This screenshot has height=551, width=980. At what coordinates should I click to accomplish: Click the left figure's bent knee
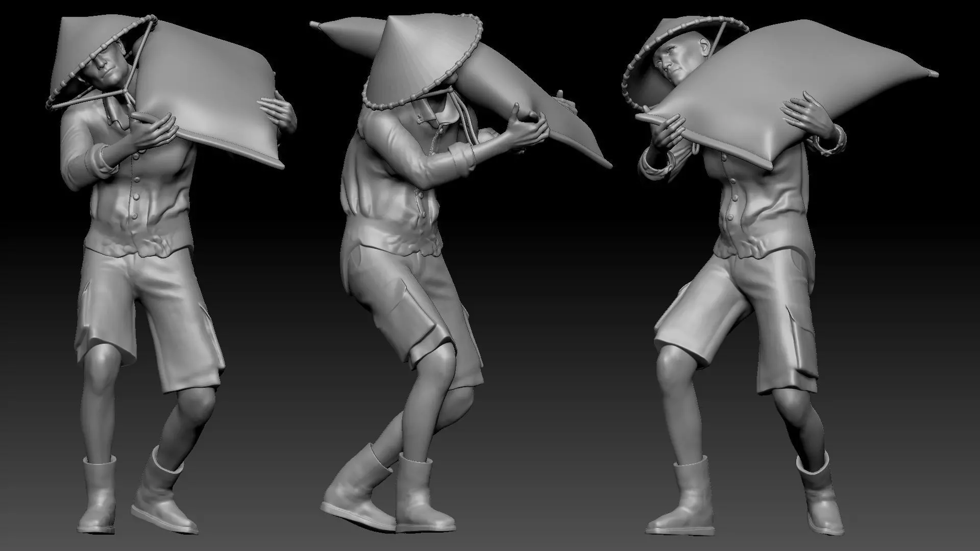[197, 403]
